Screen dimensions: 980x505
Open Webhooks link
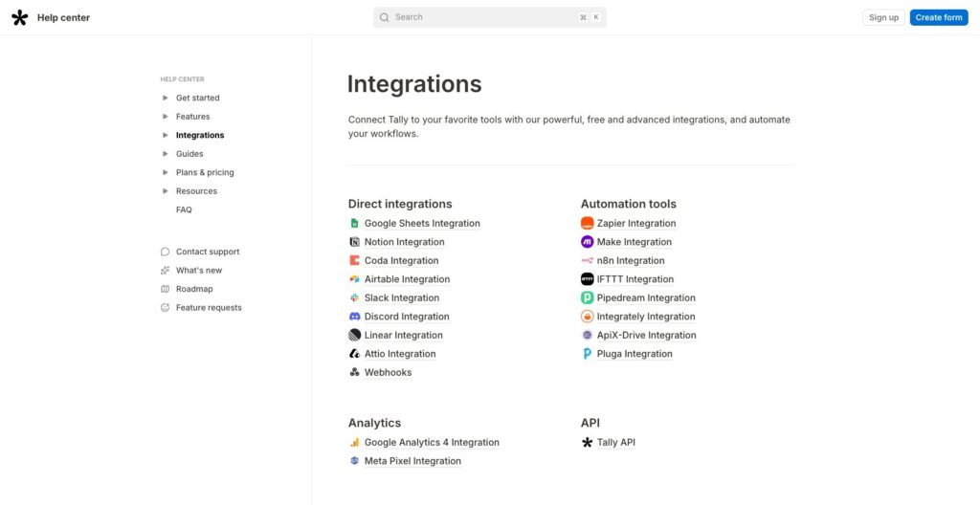coord(389,372)
